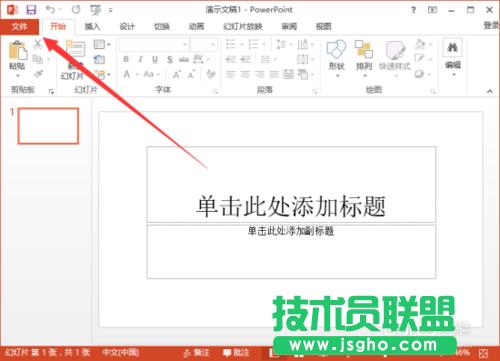Screen dimensions: 500x361
Task: Click the font size combo box
Action: (x=204, y=44)
